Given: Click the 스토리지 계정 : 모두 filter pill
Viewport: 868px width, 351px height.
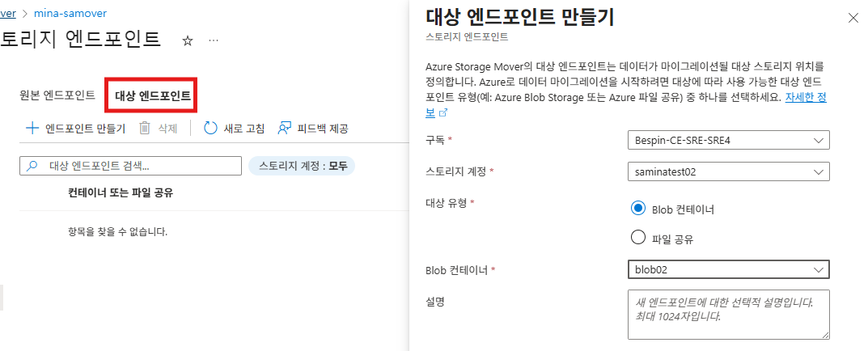Looking at the screenshot, I should [302, 166].
